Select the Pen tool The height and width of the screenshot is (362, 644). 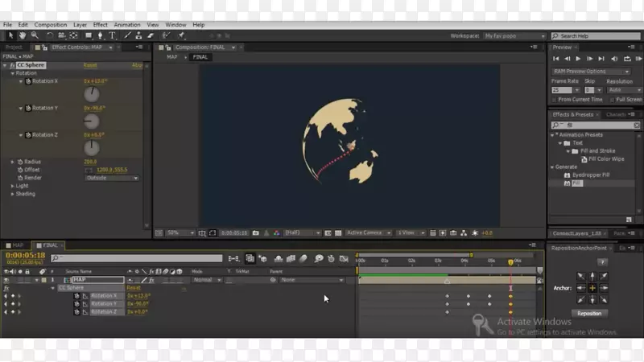tap(100, 35)
